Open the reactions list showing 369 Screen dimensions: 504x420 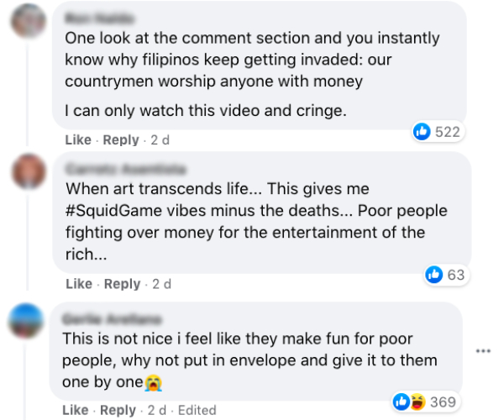[x=427, y=402]
